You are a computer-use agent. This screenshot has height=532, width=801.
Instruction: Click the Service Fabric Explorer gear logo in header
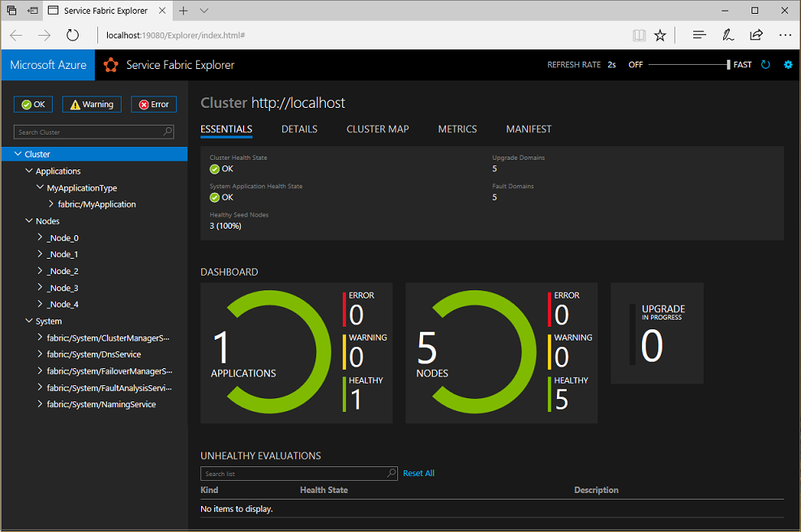pyautogui.click(x=110, y=64)
